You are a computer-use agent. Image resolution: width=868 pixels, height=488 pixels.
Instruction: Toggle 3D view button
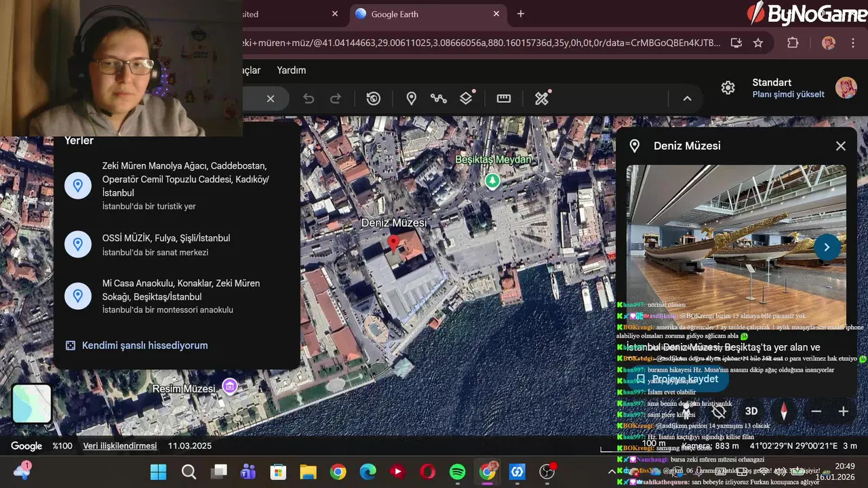pyautogui.click(x=751, y=411)
